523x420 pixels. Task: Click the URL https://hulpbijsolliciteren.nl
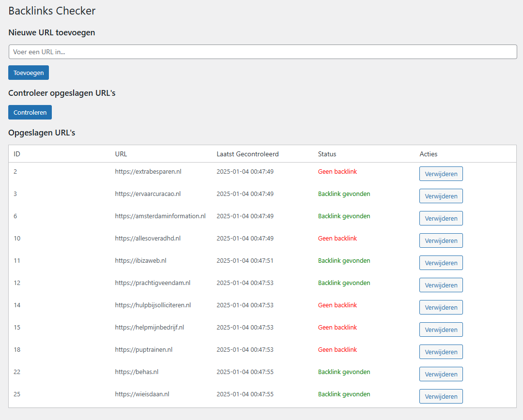click(153, 305)
